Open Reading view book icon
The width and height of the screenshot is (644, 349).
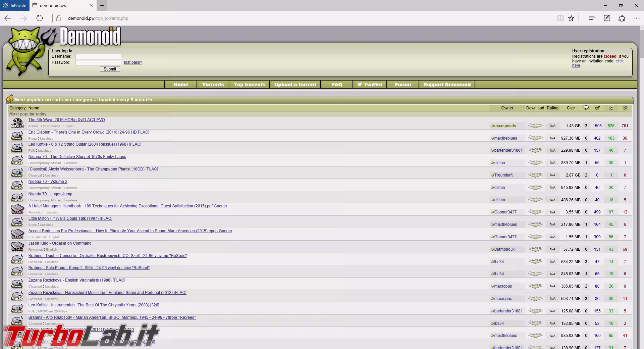[x=560, y=18]
